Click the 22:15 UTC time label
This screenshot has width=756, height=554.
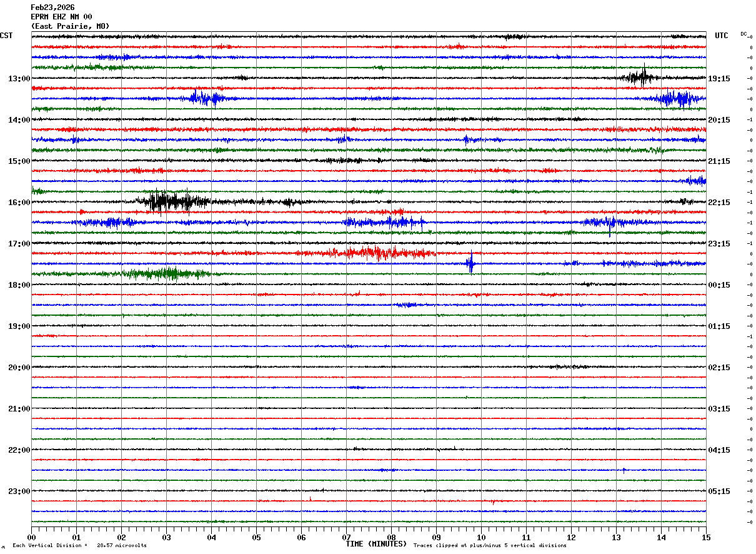[719, 203]
